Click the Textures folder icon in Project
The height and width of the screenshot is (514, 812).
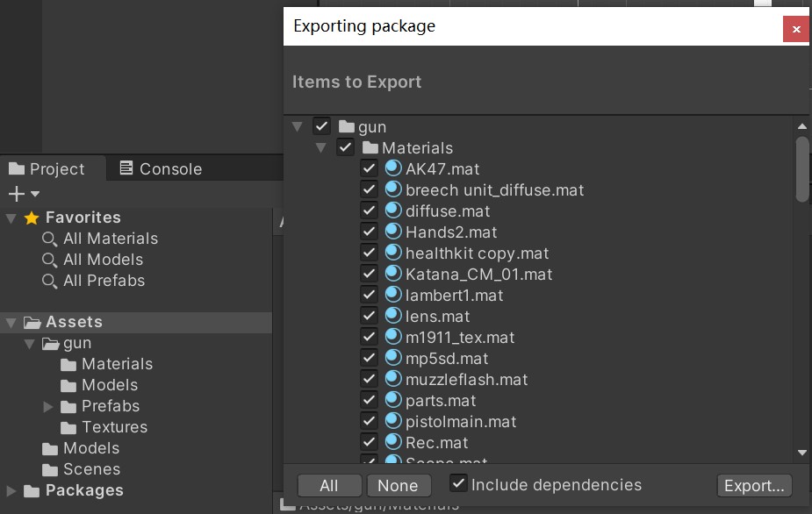(69, 427)
